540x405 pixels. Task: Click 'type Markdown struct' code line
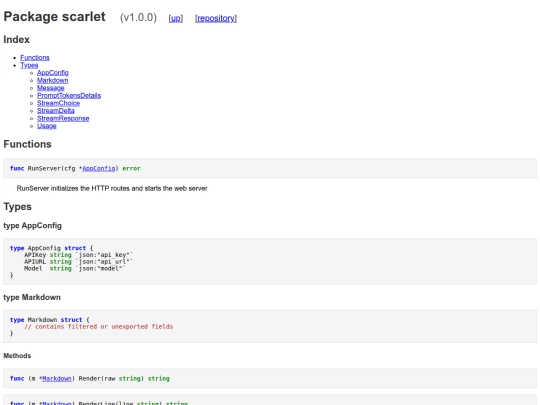tap(50, 320)
